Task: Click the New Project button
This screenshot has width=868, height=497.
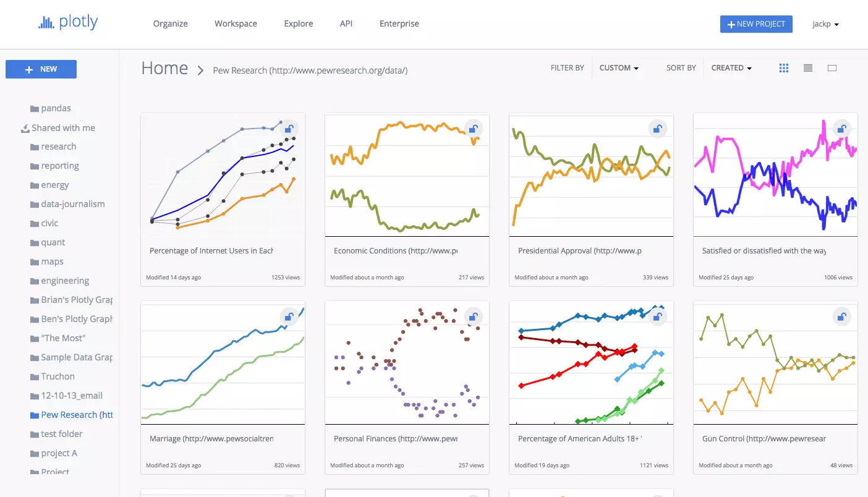Action: click(x=756, y=24)
